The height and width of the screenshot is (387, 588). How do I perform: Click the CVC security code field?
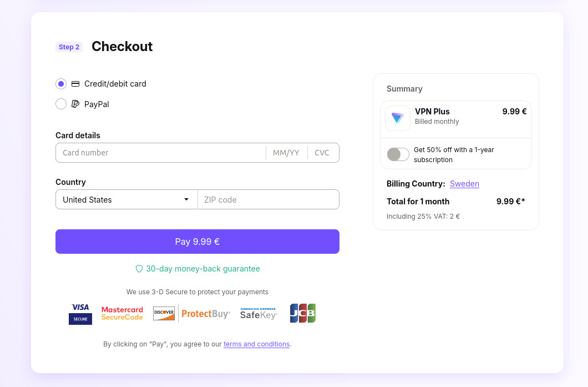point(322,153)
